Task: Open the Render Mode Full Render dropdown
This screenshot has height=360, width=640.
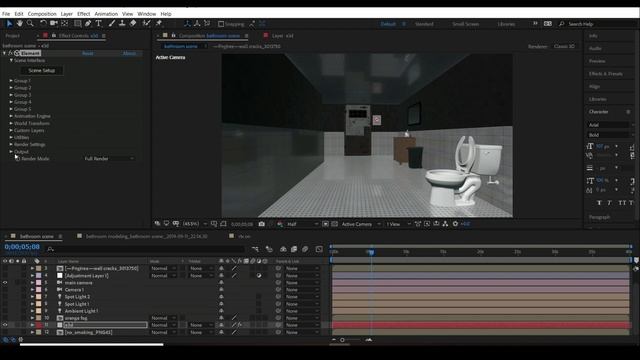Action: coord(109,158)
